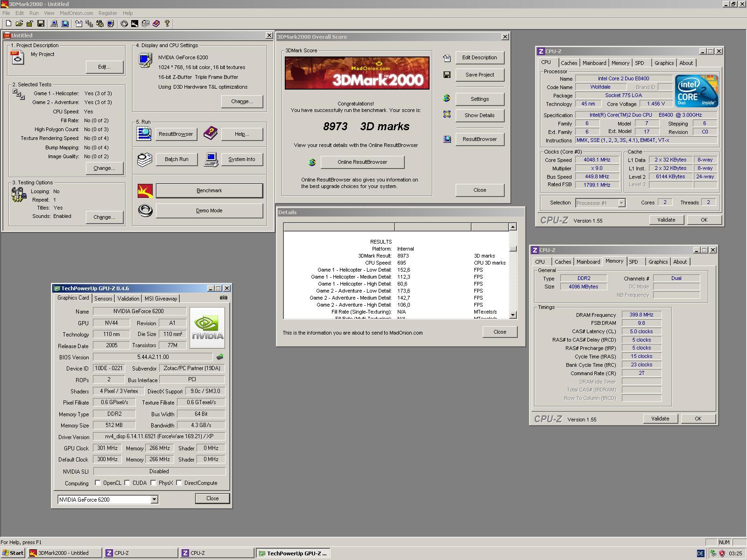747x560 pixels.
Task: Click the ring icon beside Demo Mode
Action: [145, 211]
